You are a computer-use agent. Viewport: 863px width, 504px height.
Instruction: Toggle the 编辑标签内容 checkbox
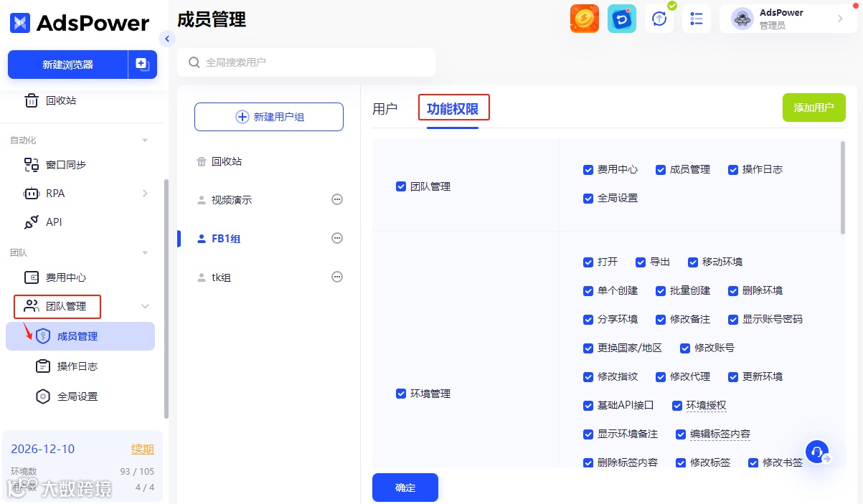pos(681,434)
